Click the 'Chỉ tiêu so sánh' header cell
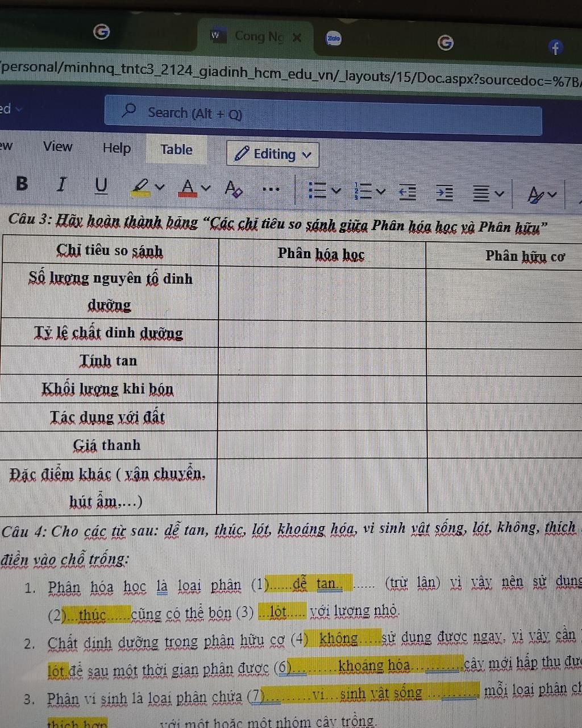Viewport: 582px width, 728px height. click(110, 251)
